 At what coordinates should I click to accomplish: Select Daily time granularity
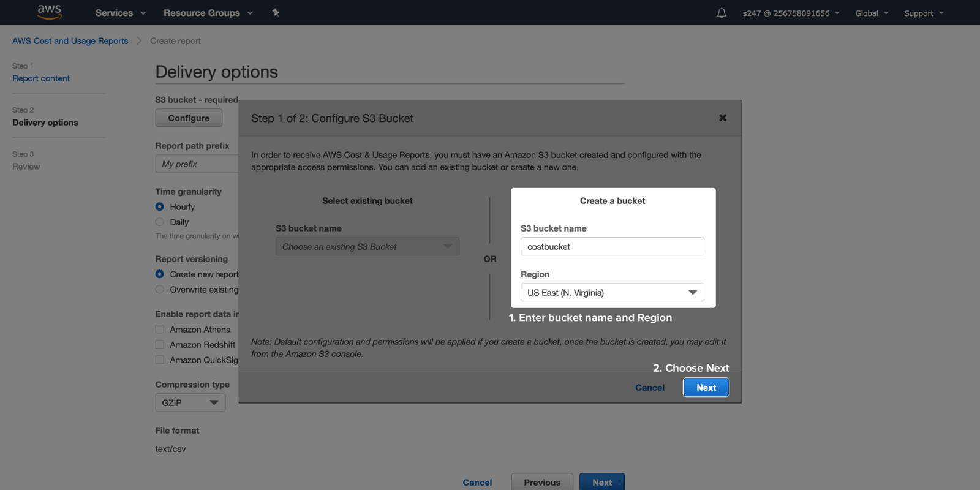click(x=159, y=222)
